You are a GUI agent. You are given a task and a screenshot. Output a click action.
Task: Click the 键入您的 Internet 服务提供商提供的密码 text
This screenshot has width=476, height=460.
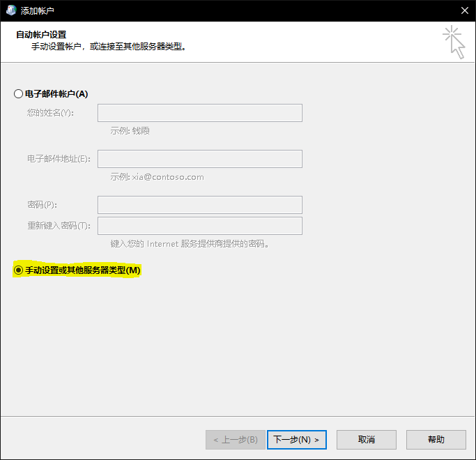(190, 244)
